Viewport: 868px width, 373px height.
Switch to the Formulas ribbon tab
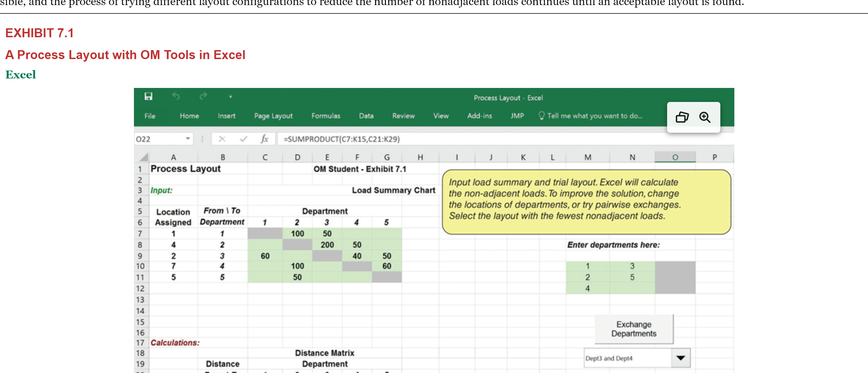pyautogui.click(x=326, y=116)
